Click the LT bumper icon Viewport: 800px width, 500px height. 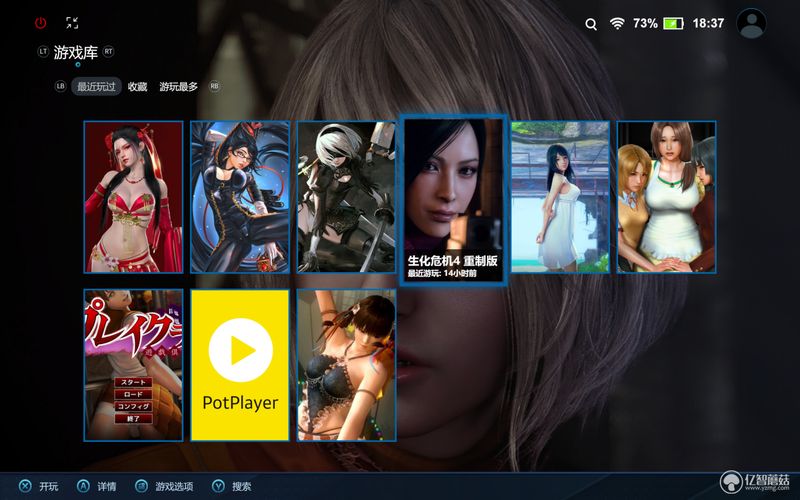click(x=43, y=52)
